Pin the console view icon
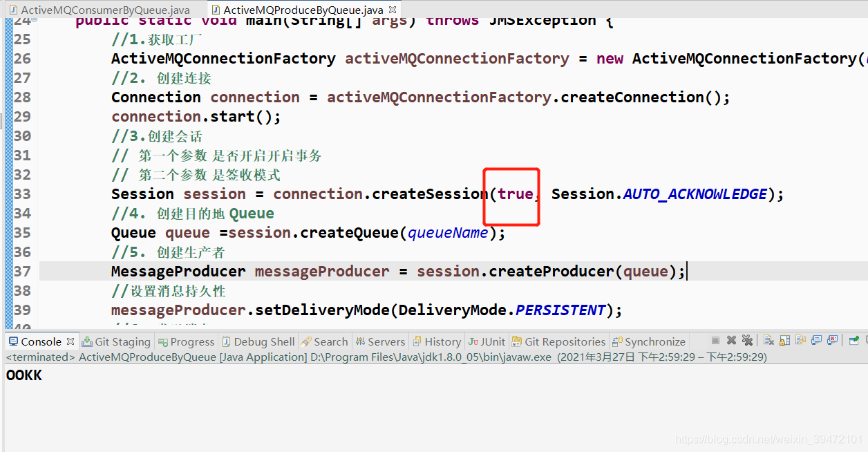The width and height of the screenshot is (868, 452). pos(855,340)
